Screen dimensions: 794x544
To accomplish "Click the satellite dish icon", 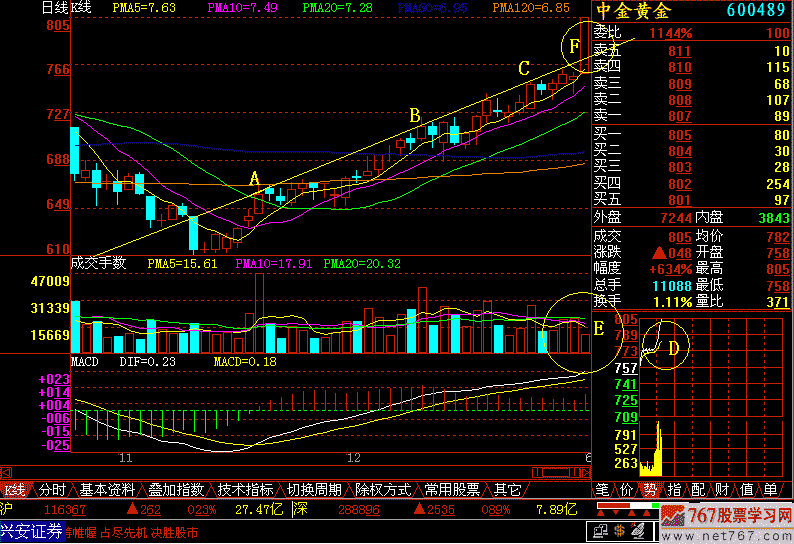I will (638, 530).
